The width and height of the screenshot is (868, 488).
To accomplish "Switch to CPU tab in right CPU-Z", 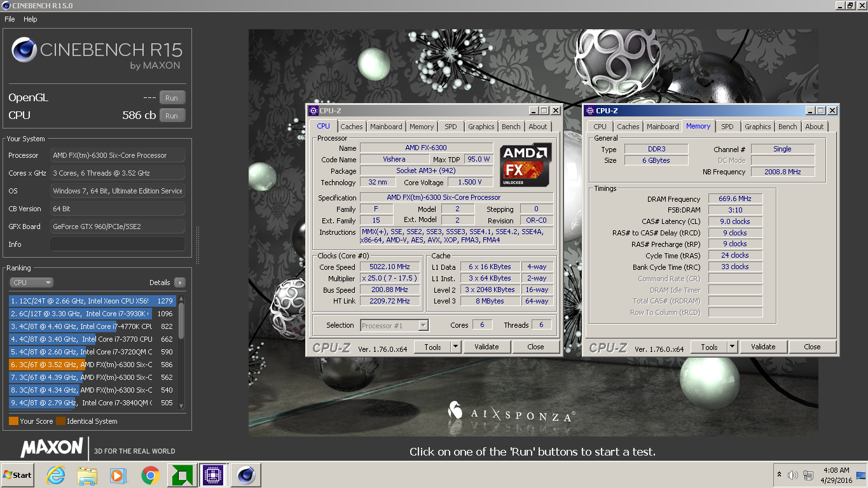I will click(x=600, y=127).
